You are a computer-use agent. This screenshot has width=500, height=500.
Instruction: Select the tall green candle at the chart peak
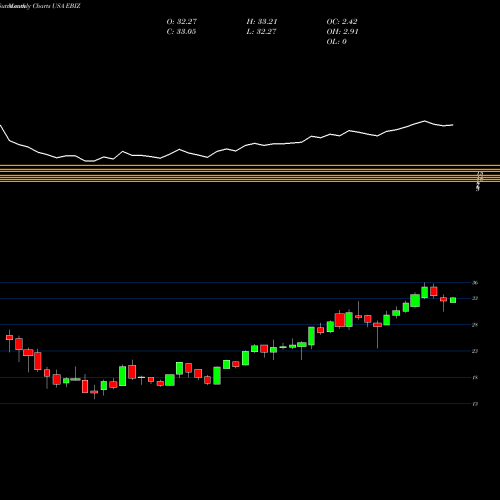pyautogui.click(x=424, y=292)
